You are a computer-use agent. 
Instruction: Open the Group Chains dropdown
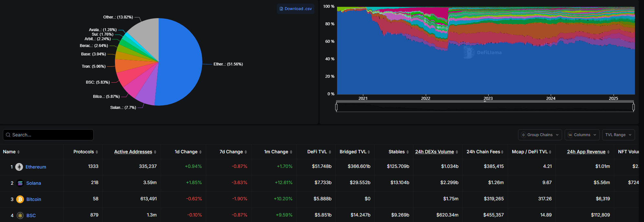(540, 135)
